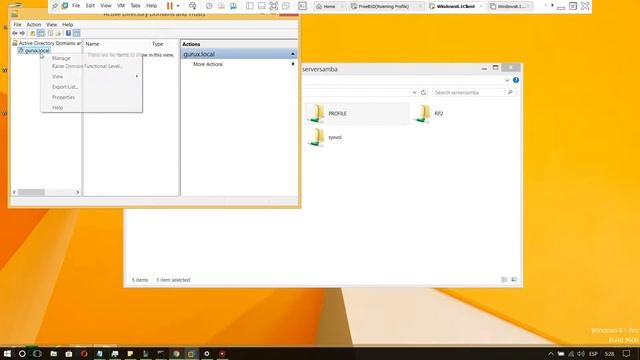Switch to the Home tab
The image size is (640, 360).
[329, 7]
